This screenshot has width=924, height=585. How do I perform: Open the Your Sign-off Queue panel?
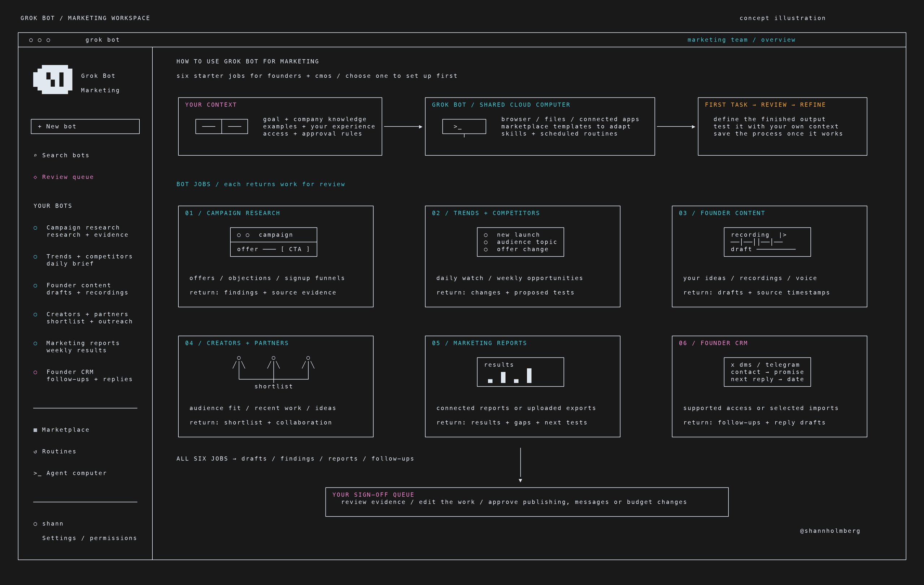(x=527, y=502)
